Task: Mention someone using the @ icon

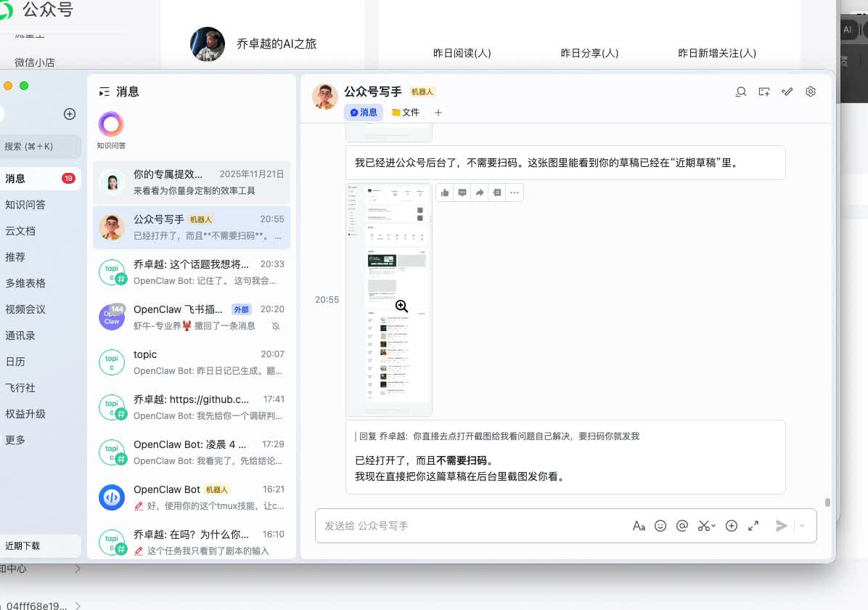Action: (681, 525)
